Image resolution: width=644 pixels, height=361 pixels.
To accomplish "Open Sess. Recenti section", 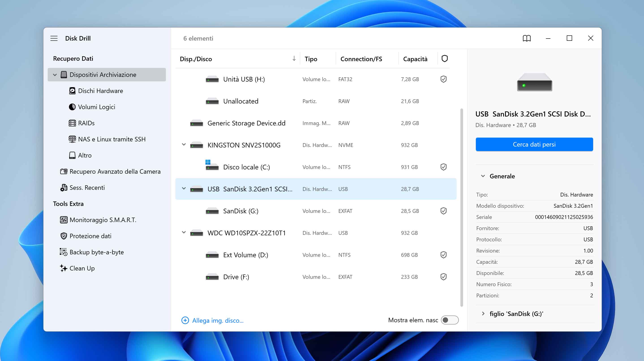I will tap(87, 188).
